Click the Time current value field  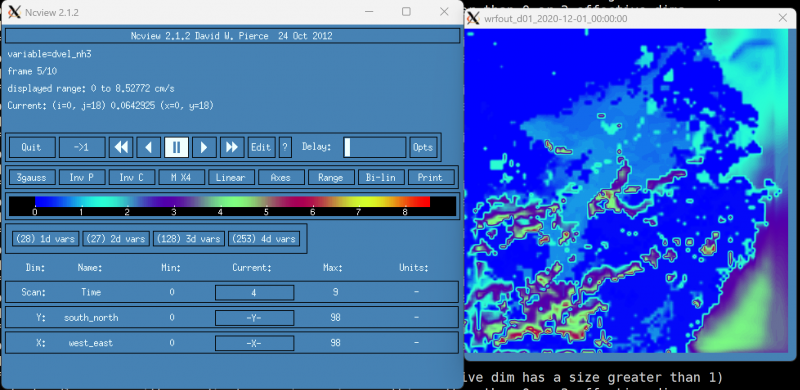coord(255,292)
